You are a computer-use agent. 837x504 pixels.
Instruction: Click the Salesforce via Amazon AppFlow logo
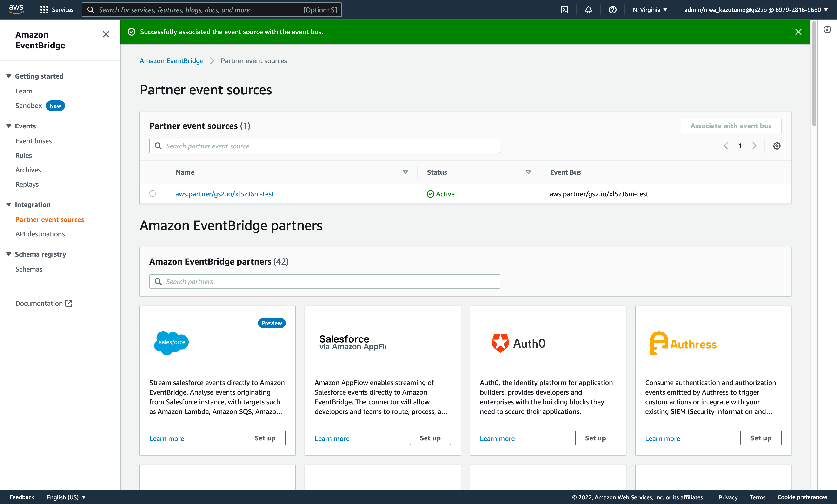click(x=352, y=342)
